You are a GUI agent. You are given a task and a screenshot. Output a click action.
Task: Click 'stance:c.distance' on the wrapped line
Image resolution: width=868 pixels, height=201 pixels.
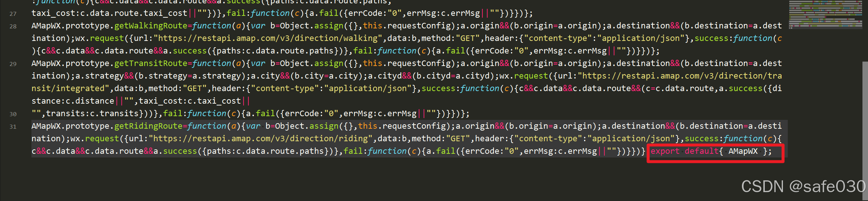coord(73,101)
